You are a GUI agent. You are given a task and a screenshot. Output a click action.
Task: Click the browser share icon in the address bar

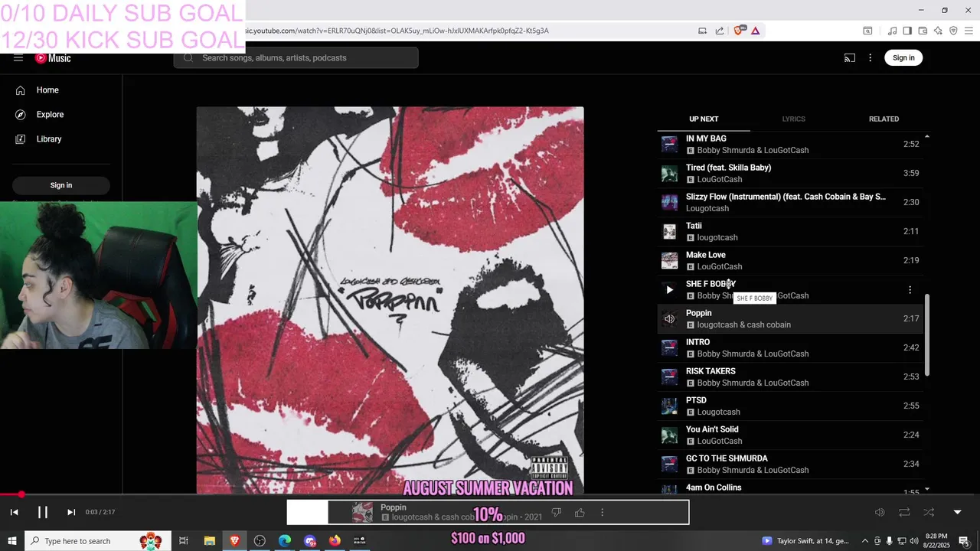720,31
